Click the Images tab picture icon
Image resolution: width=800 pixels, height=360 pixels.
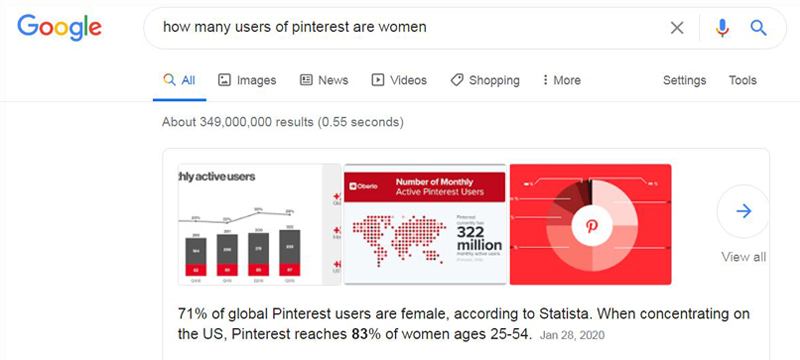point(224,80)
